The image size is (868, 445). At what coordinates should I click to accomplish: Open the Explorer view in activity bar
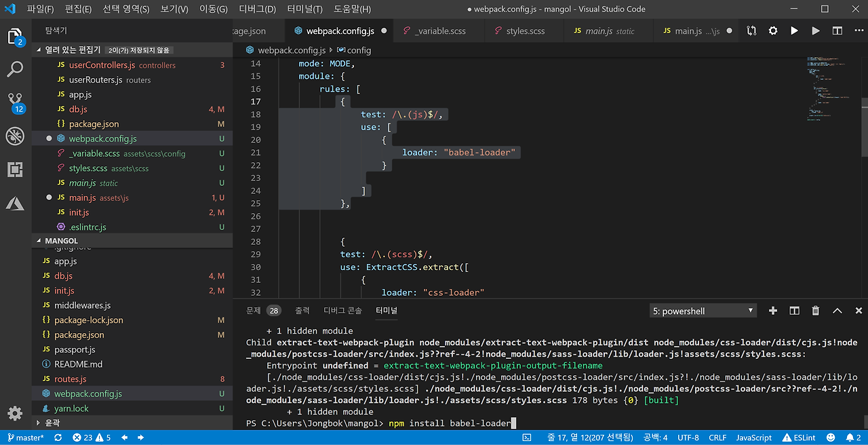click(x=15, y=37)
